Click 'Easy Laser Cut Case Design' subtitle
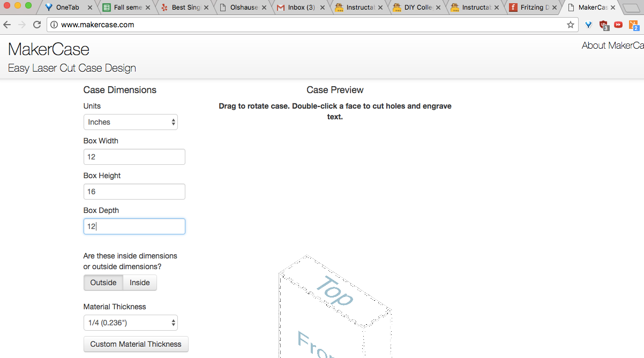The height and width of the screenshot is (358, 644). (72, 68)
